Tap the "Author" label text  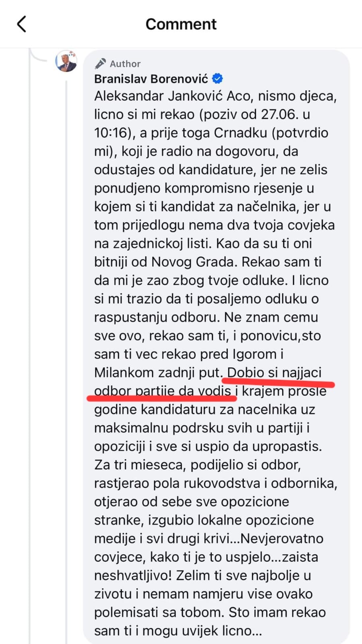point(125,64)
